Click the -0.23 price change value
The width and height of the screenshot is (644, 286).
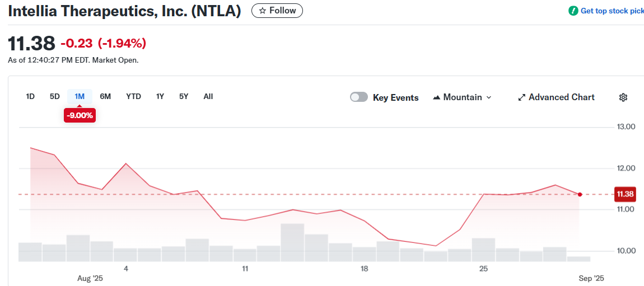pos(77,43)
